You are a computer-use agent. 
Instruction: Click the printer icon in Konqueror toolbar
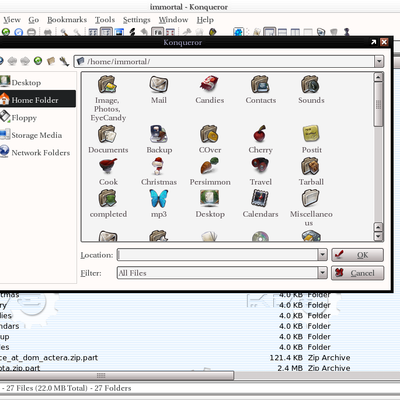[x=48, y=32]
